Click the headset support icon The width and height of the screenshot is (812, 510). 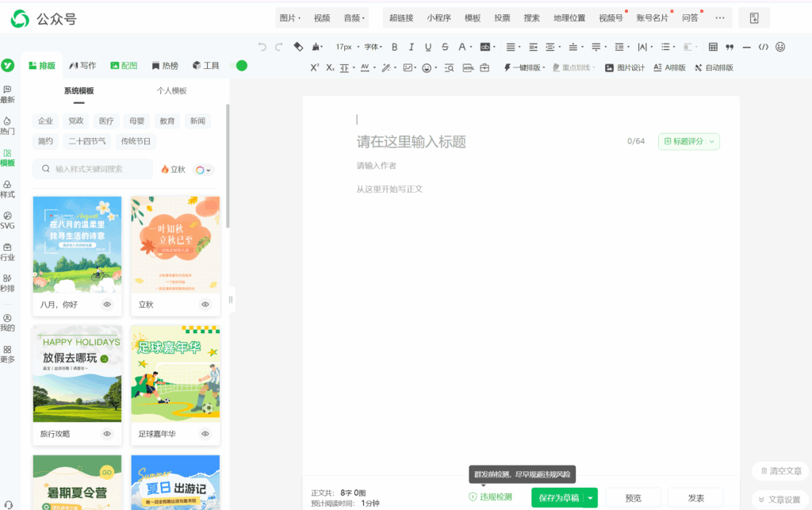[x=8, y=504]
